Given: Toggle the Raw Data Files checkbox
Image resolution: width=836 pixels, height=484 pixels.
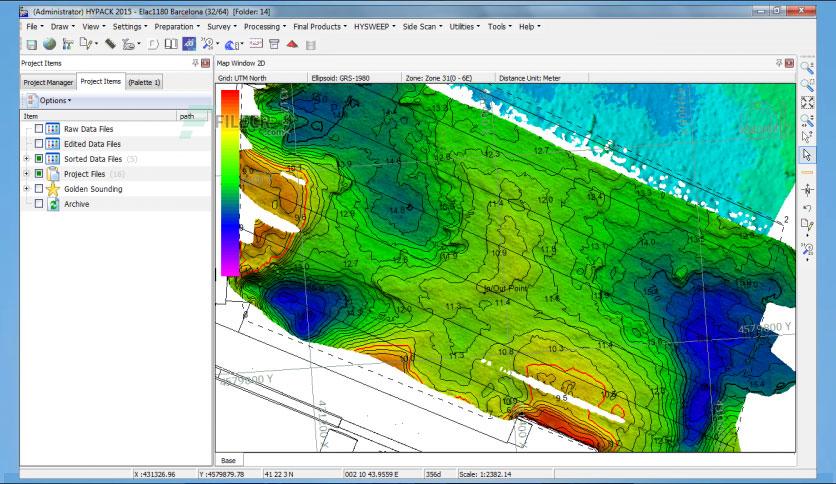Looking at the screenshot, I should [39, 128].
